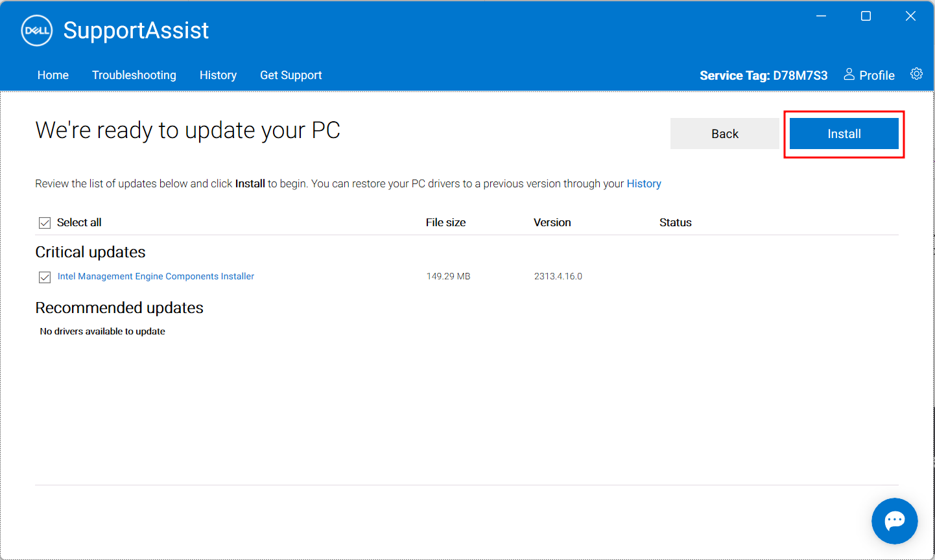Screen dimensions: 935x560
Task: Switch to the Troubleshooting tab
Action: (134, 75)
